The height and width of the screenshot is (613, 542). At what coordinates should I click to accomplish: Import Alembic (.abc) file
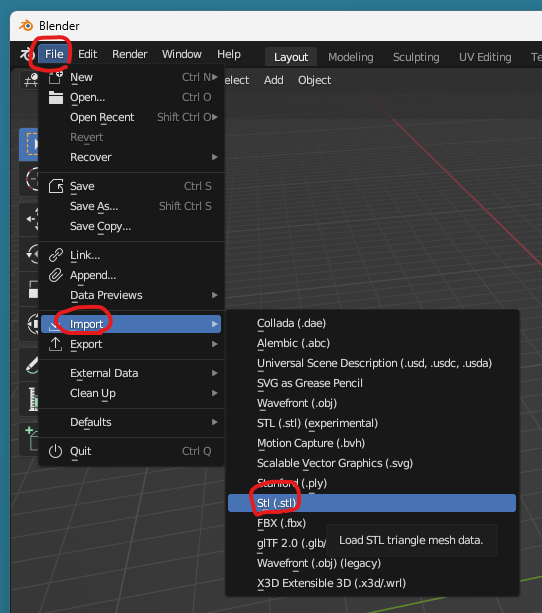(372, 343)
